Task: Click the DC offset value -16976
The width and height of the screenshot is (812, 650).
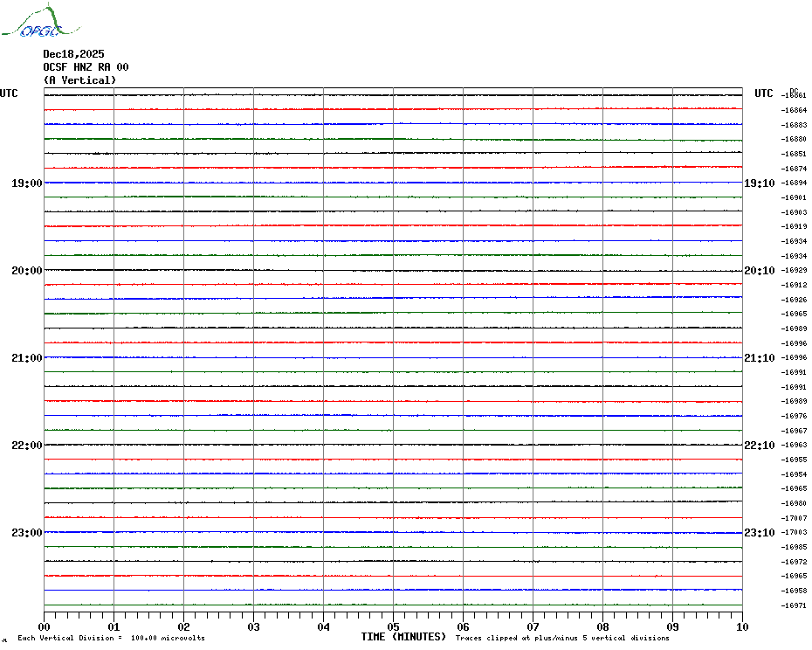Action: [794, 416]
